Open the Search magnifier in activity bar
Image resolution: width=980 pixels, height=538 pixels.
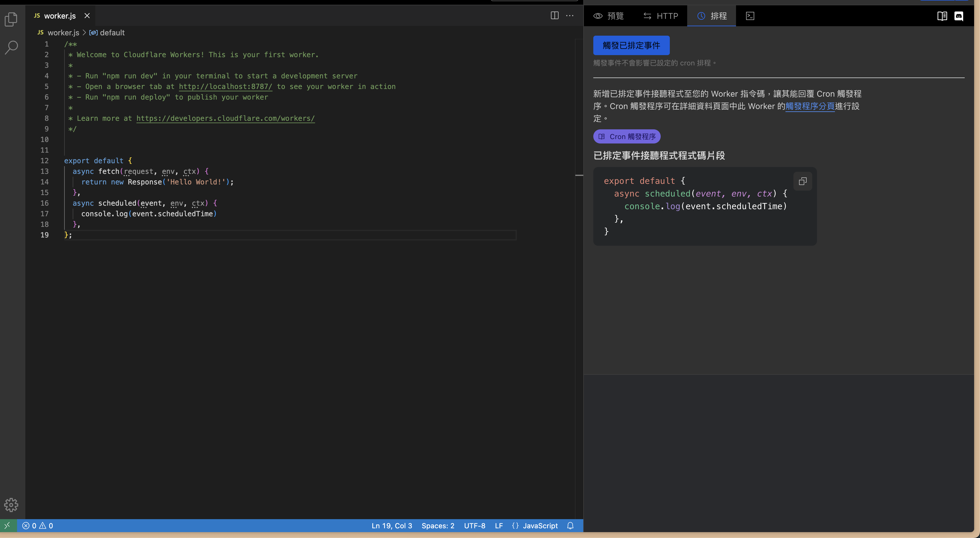pos(11,48)
